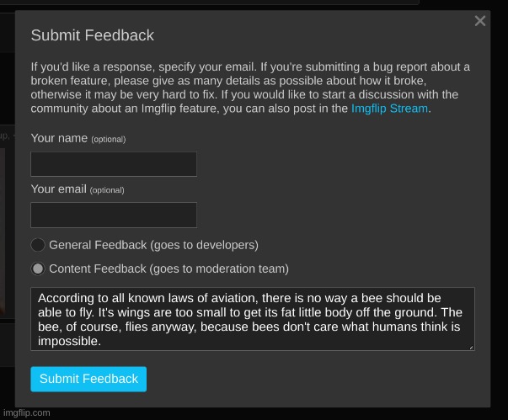Click the 'Content Feedback (goes to moderation team)' label
The width and height of the screenshot is (508, 420).
[168, 269]
